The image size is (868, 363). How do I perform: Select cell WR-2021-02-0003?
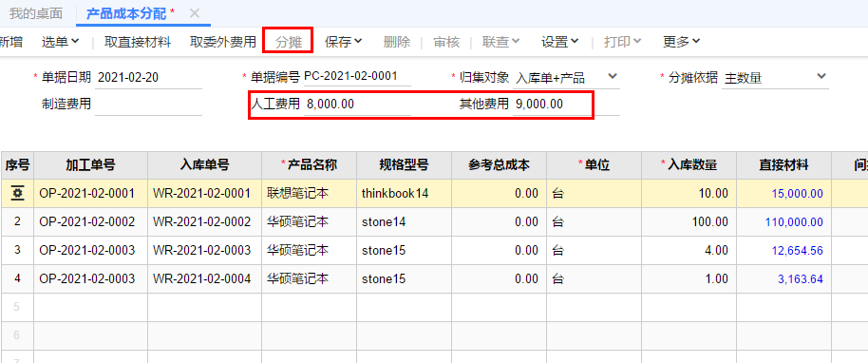coord(205,251)
